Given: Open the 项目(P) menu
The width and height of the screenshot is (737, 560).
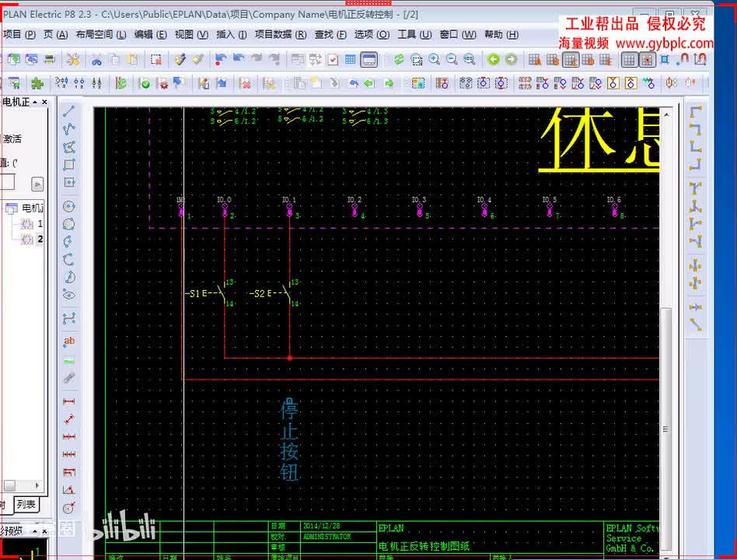Looking at the screenshot, I should pos(19,34).
